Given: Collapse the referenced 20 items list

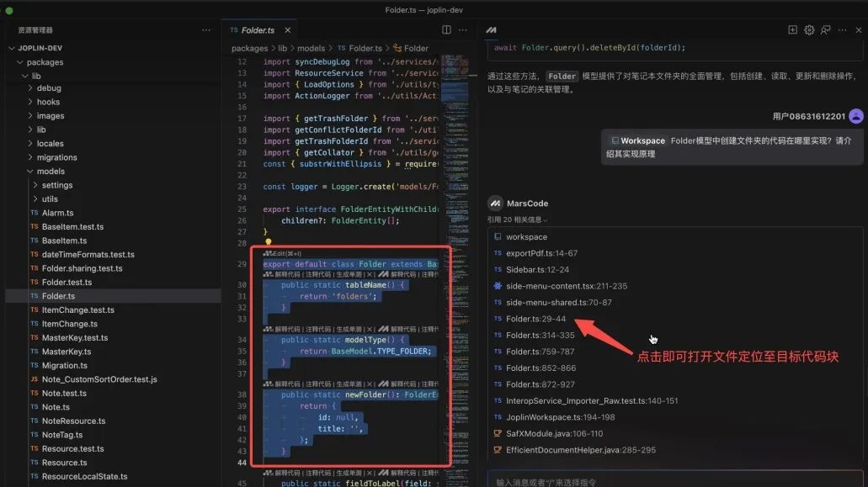Looking at the screenshot, I should [518, 220].
